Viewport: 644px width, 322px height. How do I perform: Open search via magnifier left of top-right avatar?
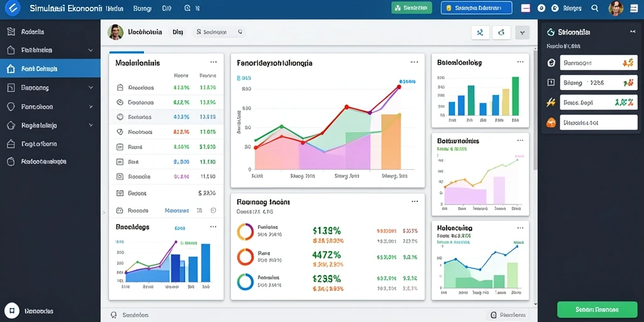tap(594, 8)
